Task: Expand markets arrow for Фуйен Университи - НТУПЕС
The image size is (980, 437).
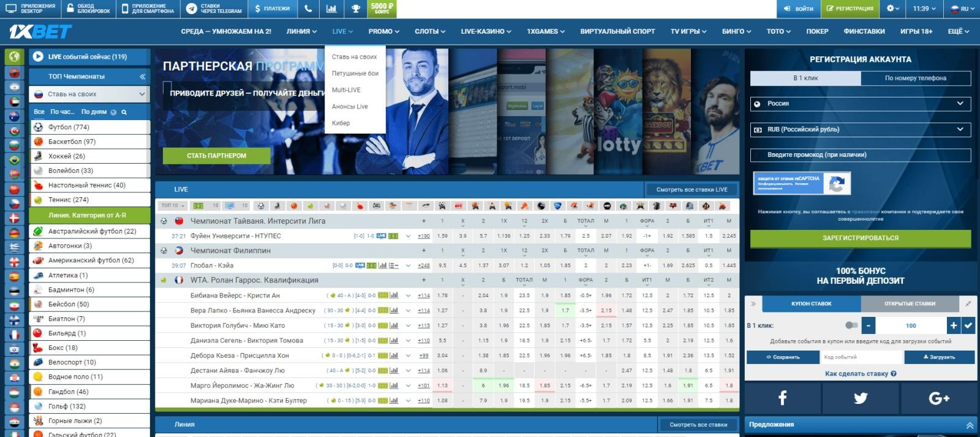Action: pyautogui.click(x=408, y=236)
